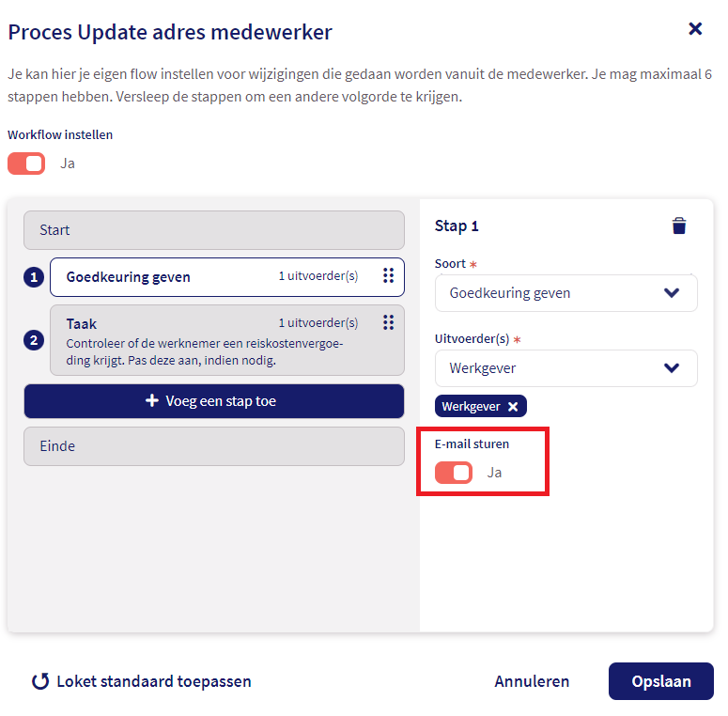728x716 pixels.
Task: Toggle the Workflow instellen switch
Action: [26, 163]
